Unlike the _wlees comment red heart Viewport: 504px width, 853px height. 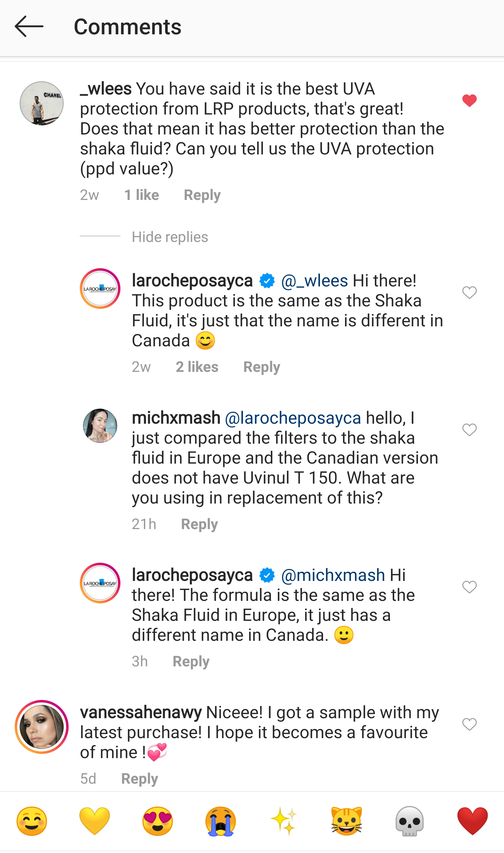(x=469, y=101)
